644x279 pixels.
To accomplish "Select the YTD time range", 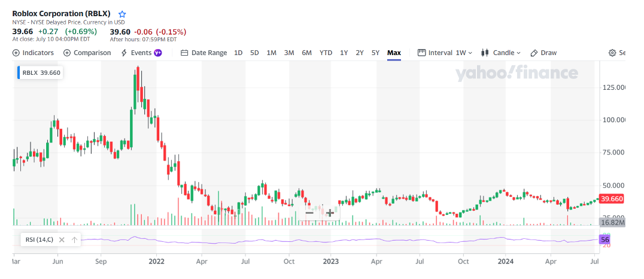I will [326, 53].
